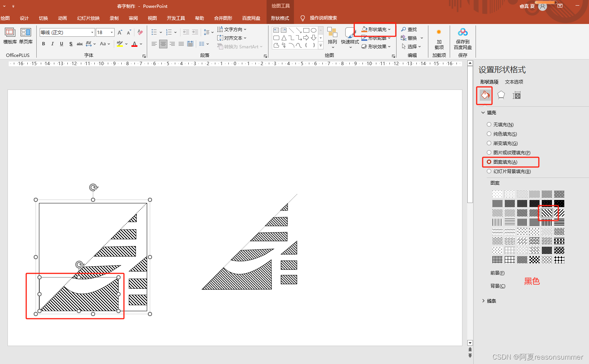Choose the small grid pattern swatch
The width and height of the screenshot is (589, 364).
(x=497, y=260)
